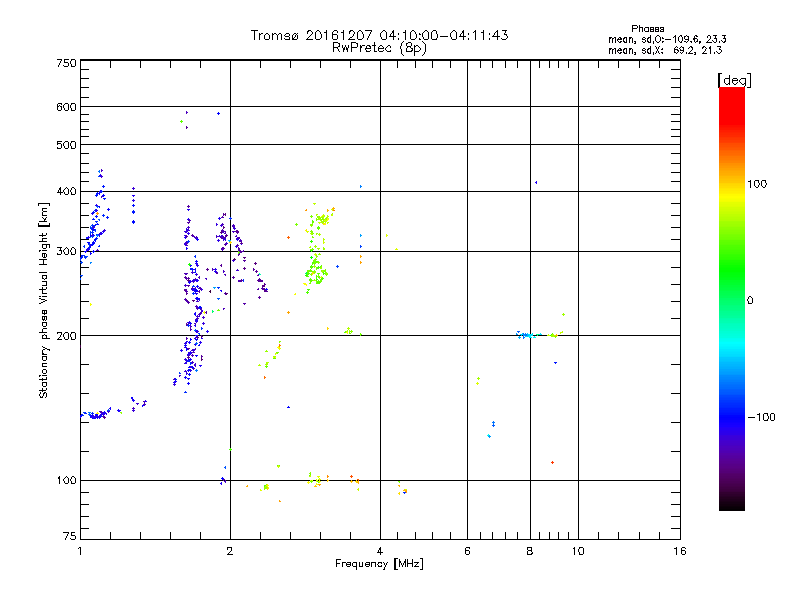Click the x-axis tick label '8'
The width and height of the screenshot is (800, 600).
pos(530,551)
